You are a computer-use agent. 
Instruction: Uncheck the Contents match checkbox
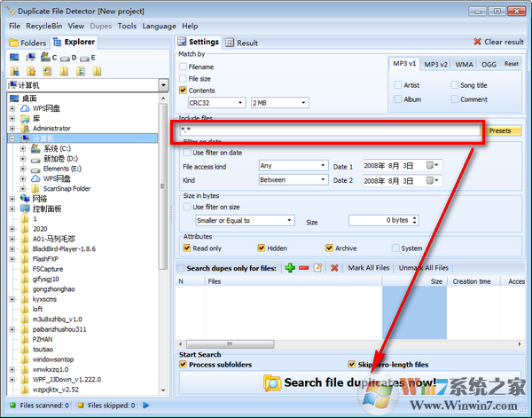point(183,91)
